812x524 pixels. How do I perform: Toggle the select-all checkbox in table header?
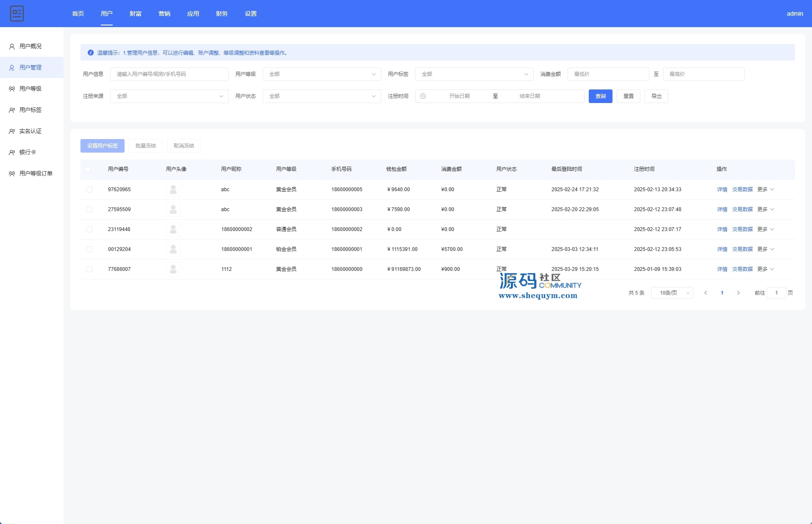click(88, 169)
